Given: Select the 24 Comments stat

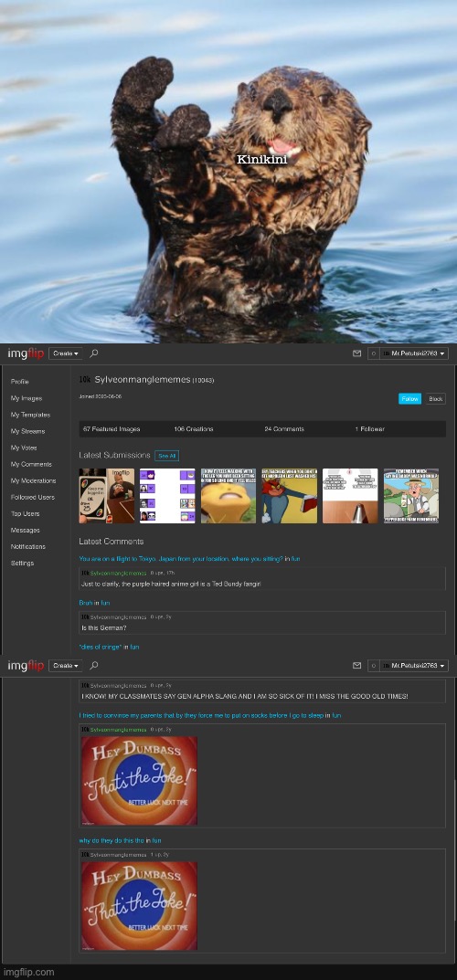Looking at the screenshot, I should [x=284, y=428].
